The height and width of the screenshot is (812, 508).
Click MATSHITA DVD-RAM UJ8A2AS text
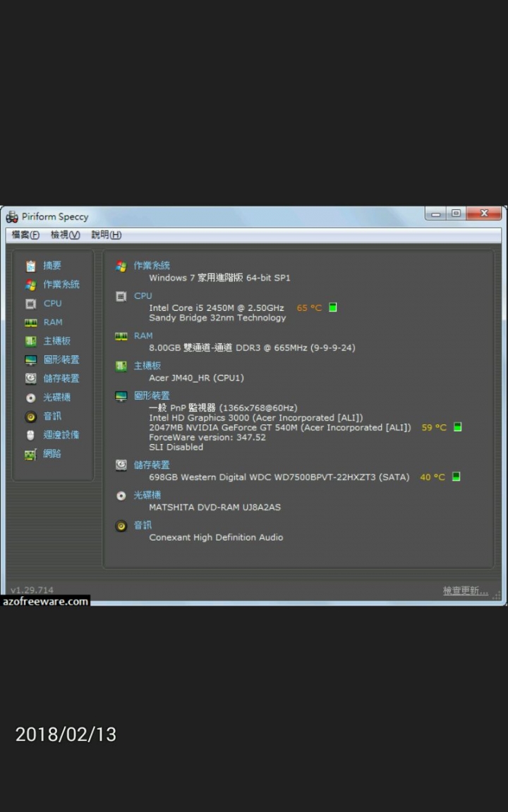(x=215, y=508)
